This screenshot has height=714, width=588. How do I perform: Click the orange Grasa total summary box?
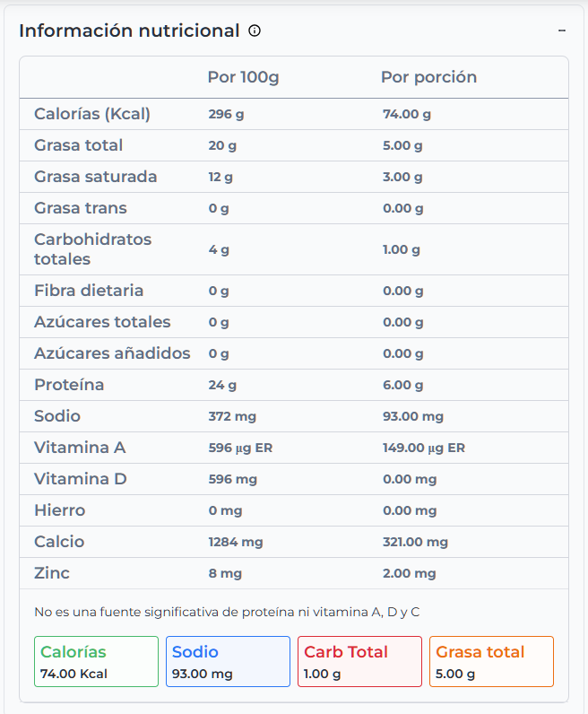pos(491,662)
